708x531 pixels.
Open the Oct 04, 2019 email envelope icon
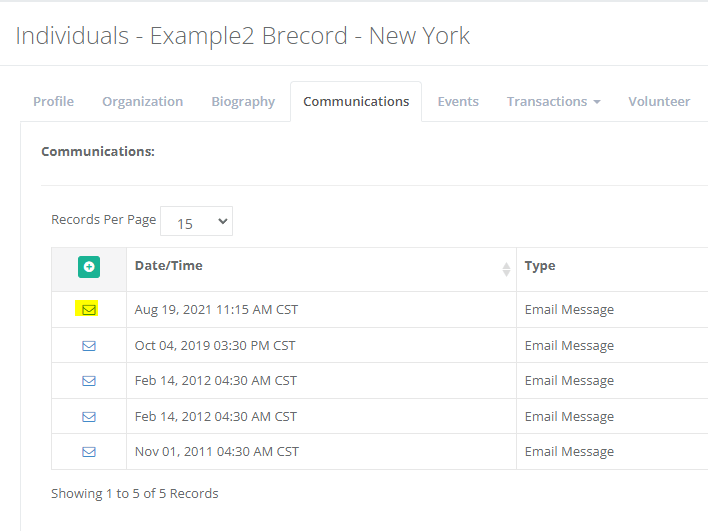(89, 346)
